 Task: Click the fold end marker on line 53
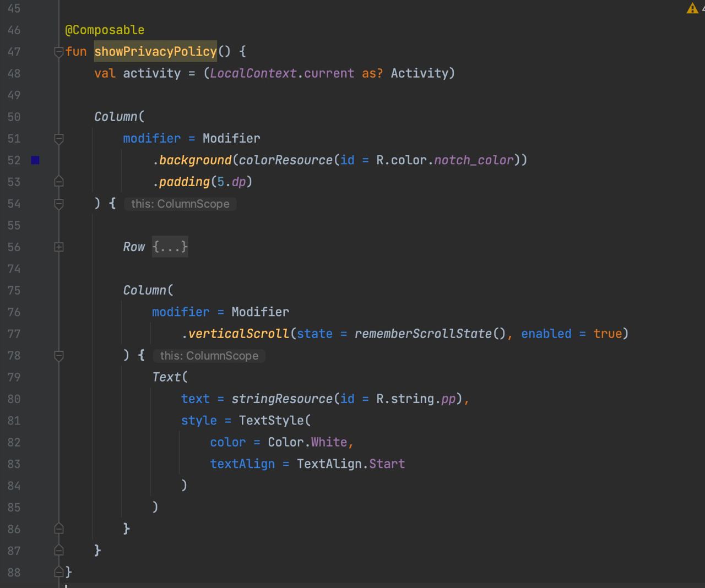[59, 182]
